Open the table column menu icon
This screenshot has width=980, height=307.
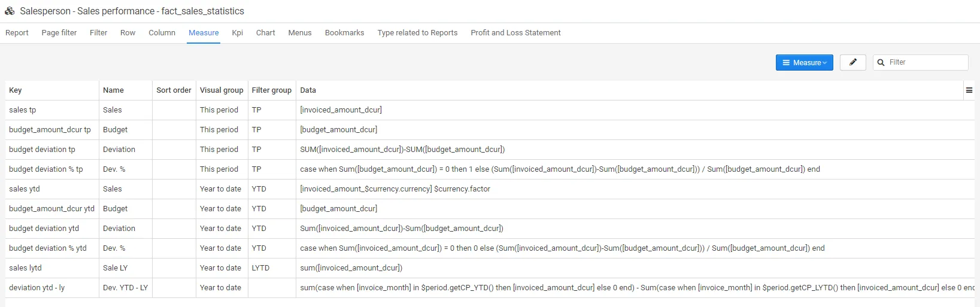point(969,90)
